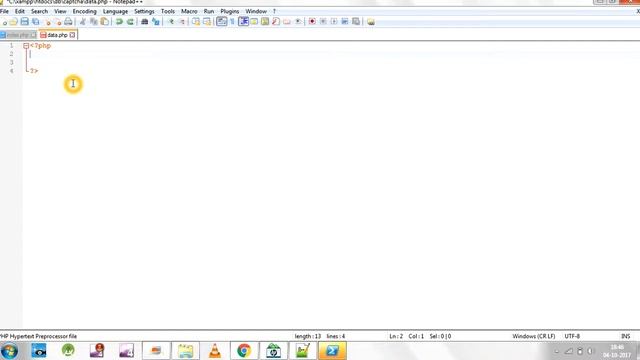Open the View menu
Screen dimensions: 640x360
[x=60, y=11]
